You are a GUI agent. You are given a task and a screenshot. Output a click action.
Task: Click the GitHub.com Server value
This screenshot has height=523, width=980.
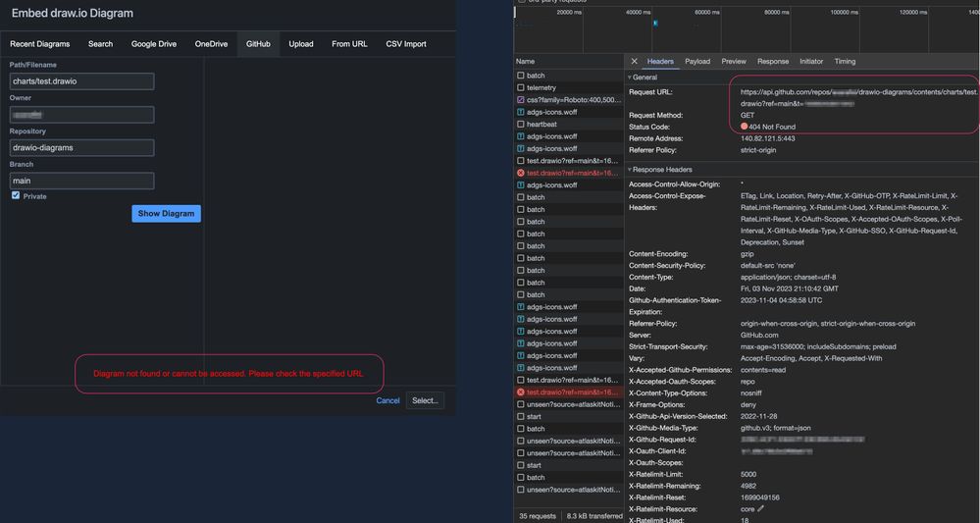coord(759,336)
